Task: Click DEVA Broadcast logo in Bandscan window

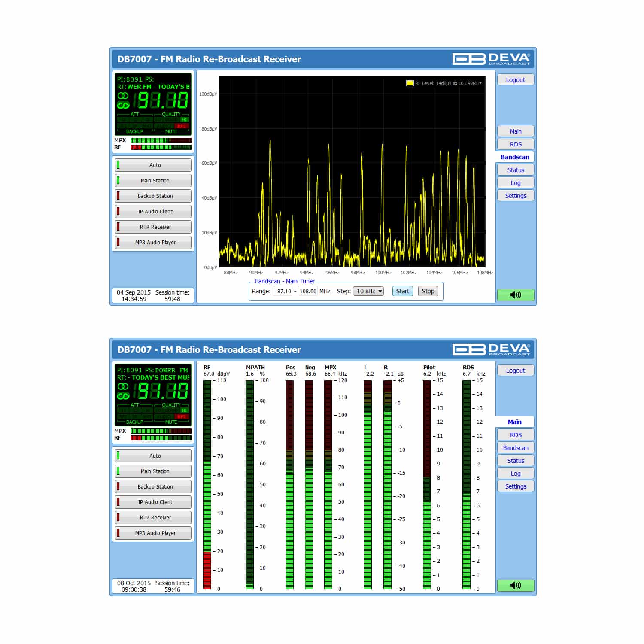Action: [x=491, y=59]
